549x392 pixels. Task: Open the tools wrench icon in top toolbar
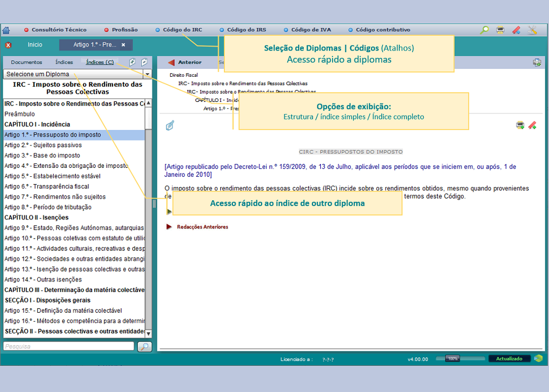coord(532,30)
